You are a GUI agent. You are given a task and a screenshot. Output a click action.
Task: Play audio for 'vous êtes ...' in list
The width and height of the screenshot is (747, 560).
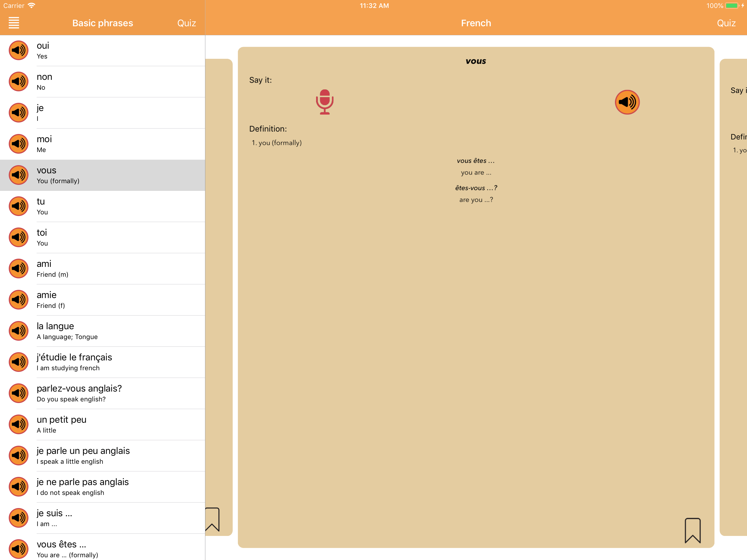click(x=19, y=549)
